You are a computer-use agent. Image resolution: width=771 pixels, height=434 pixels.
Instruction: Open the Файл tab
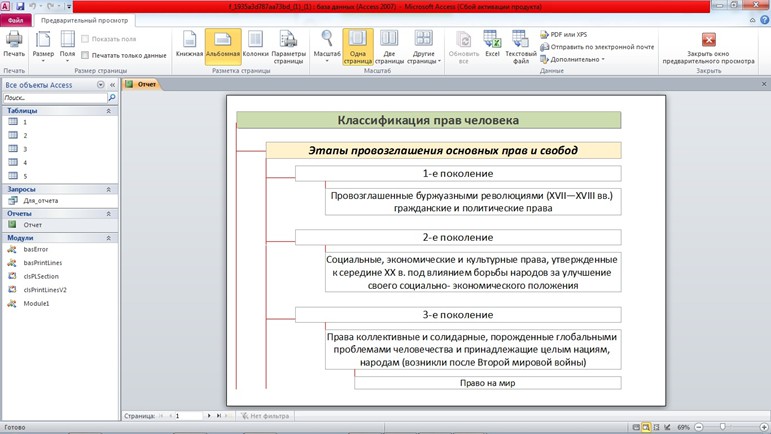(15, 20)
